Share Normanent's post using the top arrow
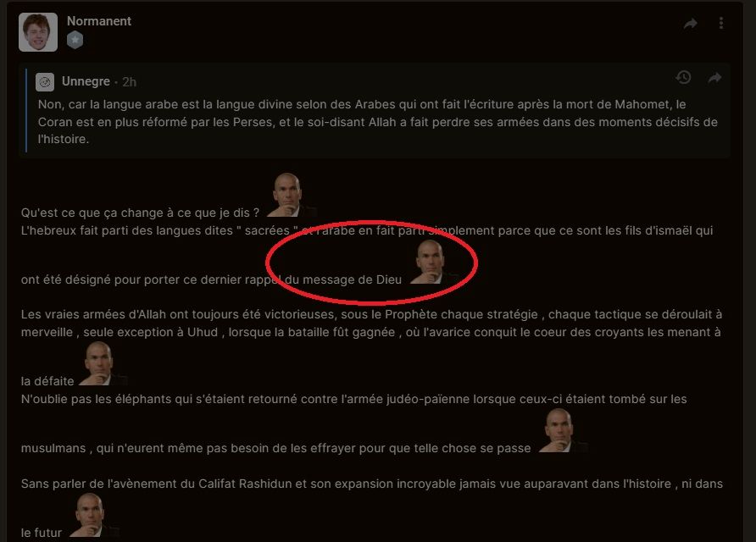The image size is (756, 542). (691, 23)
